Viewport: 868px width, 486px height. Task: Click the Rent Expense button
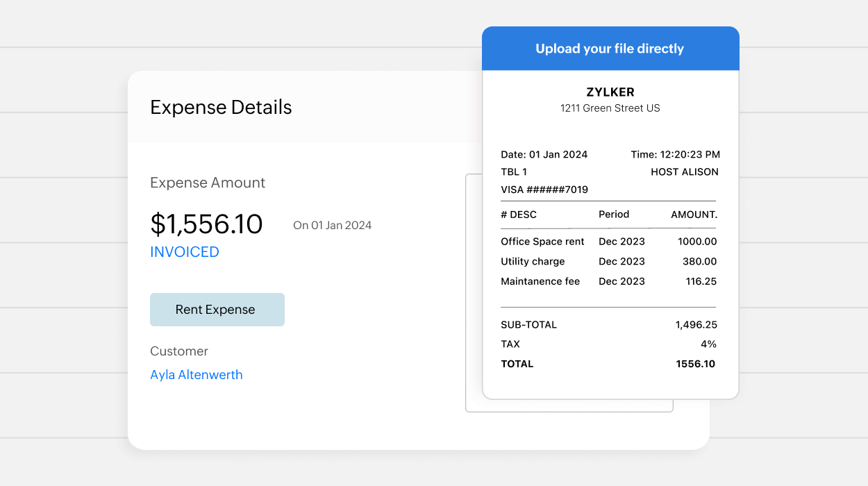point(217,310)
